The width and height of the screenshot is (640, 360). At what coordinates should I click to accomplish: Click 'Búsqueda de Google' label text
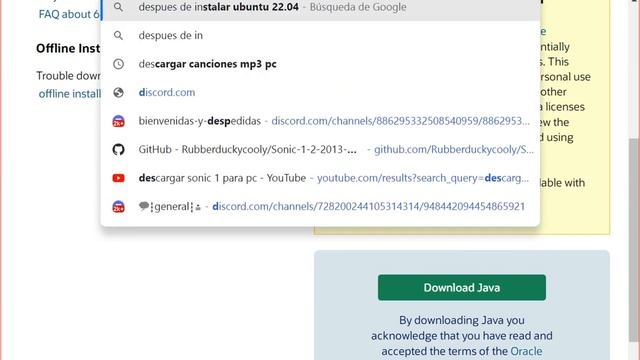coord(358,7)
